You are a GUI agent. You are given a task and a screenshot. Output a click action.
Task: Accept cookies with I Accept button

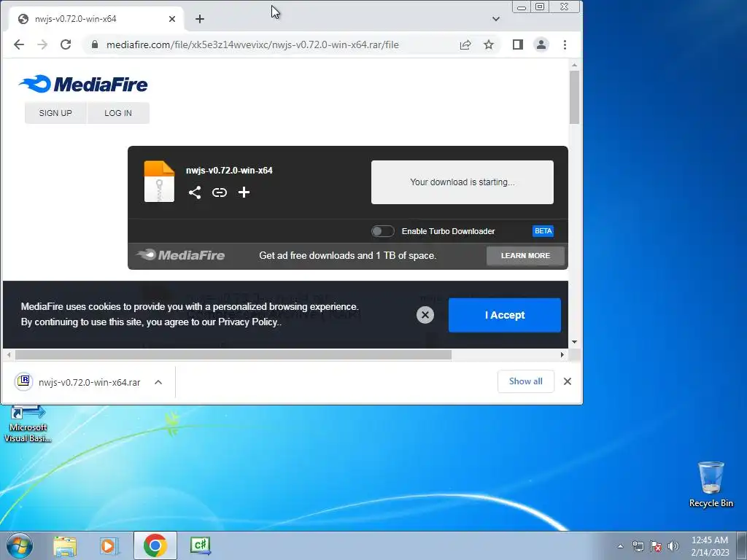tap(505, 315)
